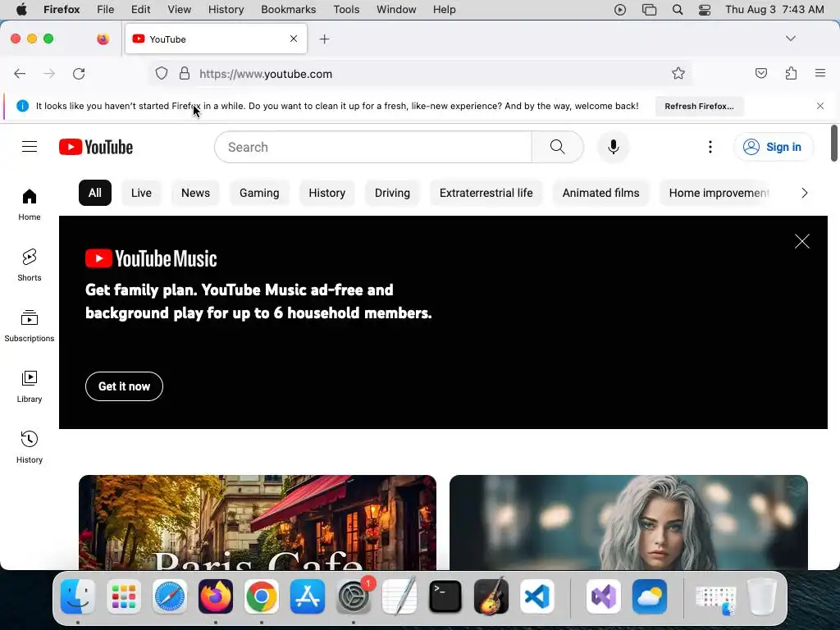Image resolution: width=840 pixels, height=630 pixels.
Task: Close the YouTube Music banner
Action: click(802, 241)
